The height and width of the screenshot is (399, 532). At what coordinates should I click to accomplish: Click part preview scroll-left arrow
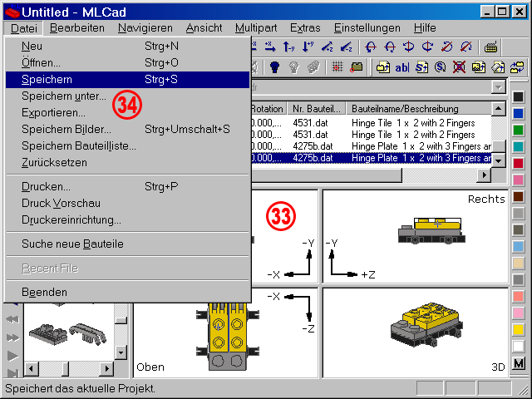click(x=32, y=369)
